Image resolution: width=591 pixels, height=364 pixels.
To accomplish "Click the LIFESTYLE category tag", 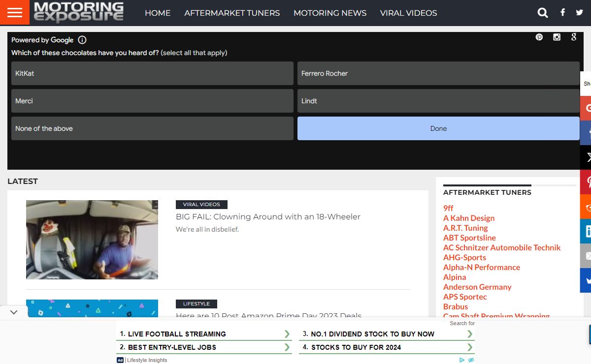I will coord(197,304).
